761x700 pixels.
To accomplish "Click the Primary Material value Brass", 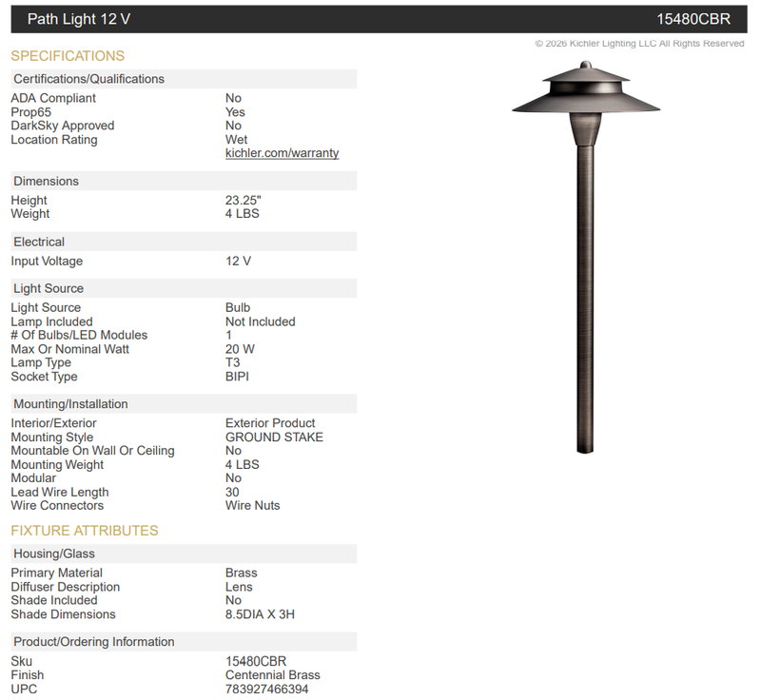I will 242,573.
